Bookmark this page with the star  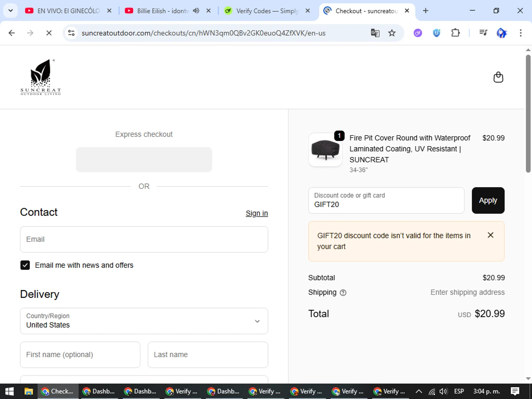(392, 33)
